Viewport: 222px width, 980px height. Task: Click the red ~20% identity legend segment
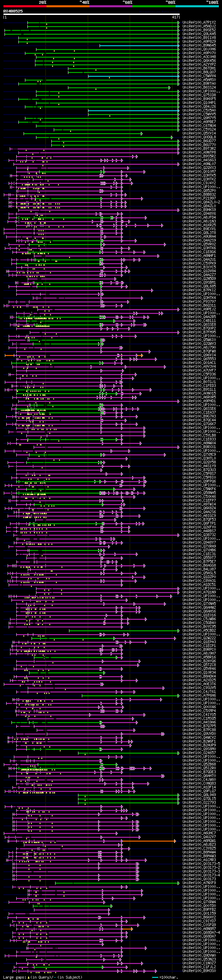pyautogui.click(x=25, y=7)
